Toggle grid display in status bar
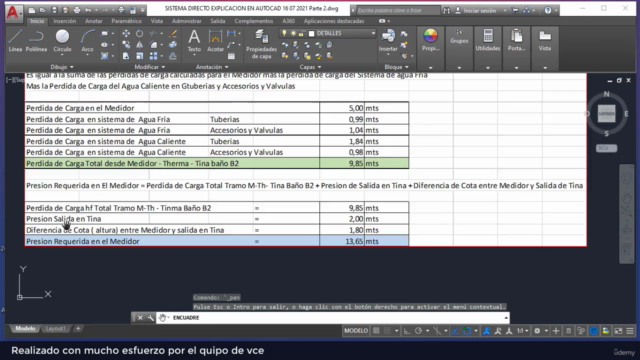The height and width of the screenshot is (360, 640). (x=376, y=331)
